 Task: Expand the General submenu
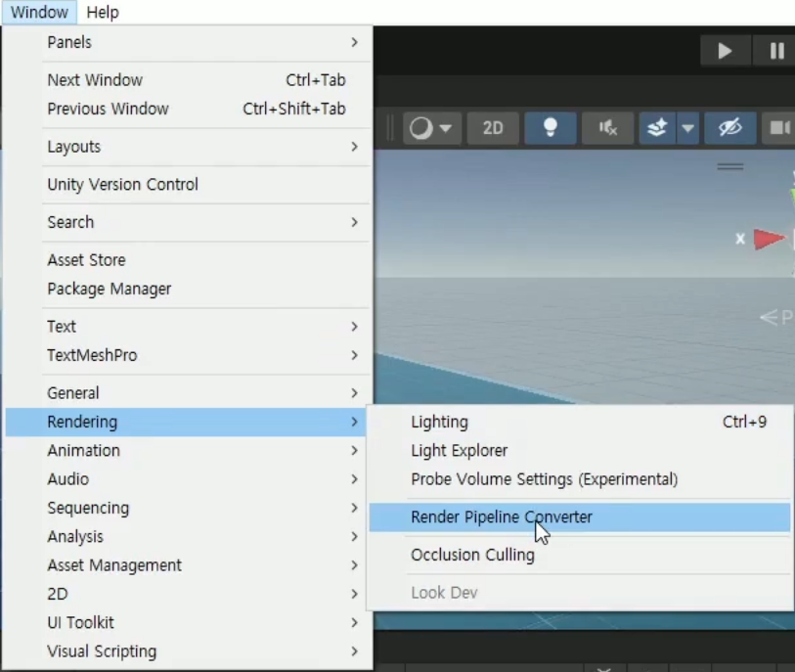click(x=189, y=393)
